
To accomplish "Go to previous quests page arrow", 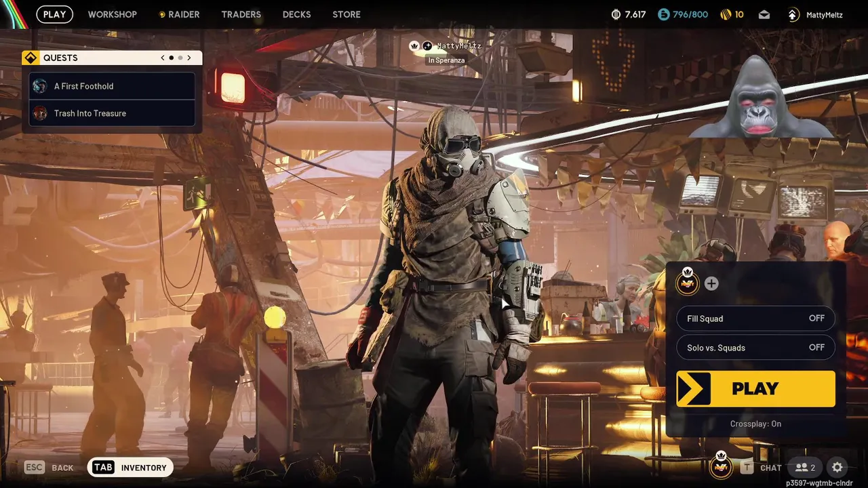I will (x=163, y=58).
